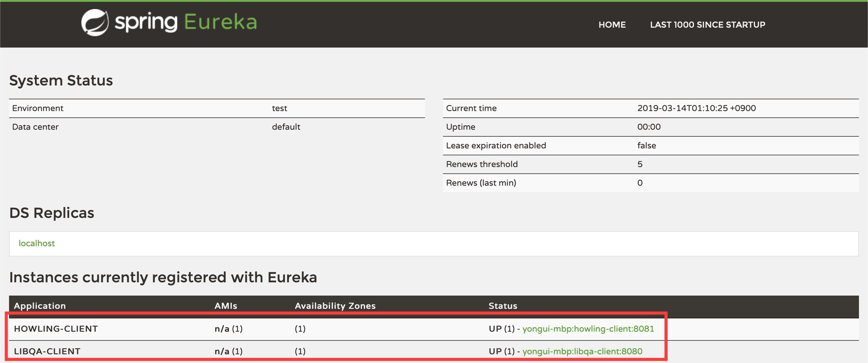Select the lease expiration value 'false'
Viewport: 868px width, 363px height.
(646, 145)
